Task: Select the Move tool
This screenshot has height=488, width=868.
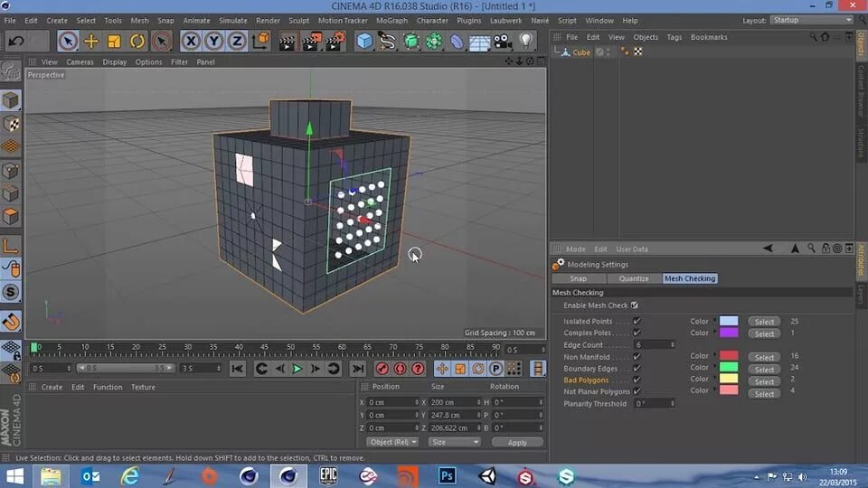Action: (x=90, y=41)
